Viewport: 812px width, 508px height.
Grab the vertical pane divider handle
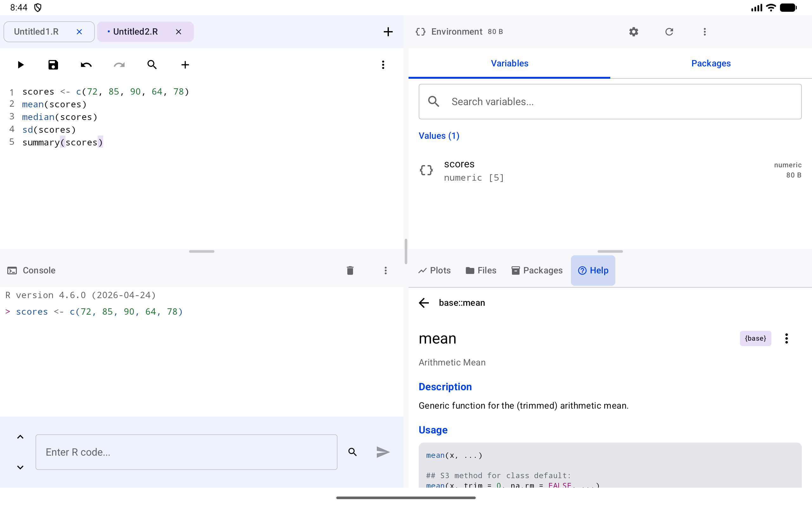coord(406,251)
